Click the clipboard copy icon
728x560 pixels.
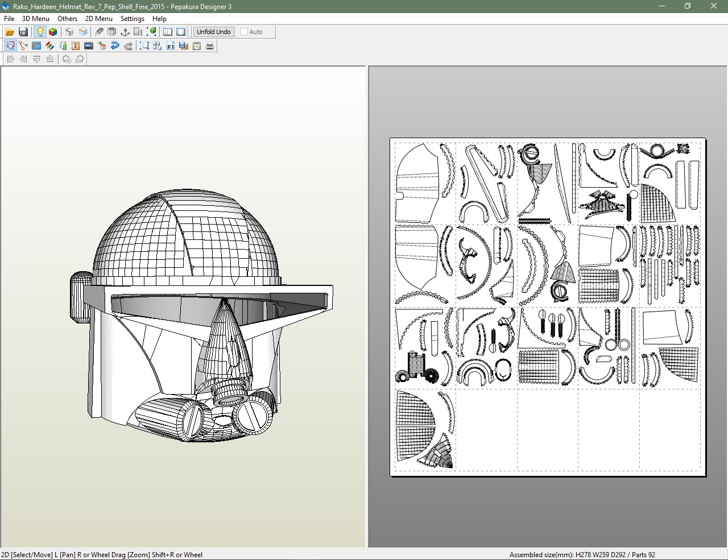(x=197, y=45)
